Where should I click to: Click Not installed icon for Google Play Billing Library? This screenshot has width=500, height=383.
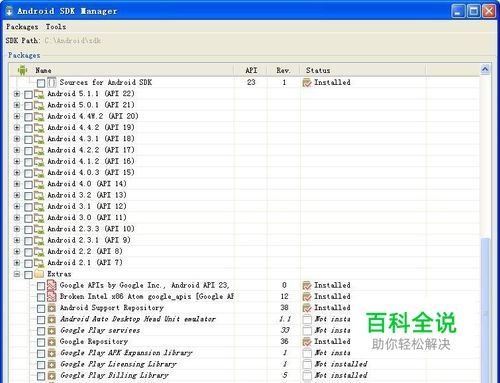pos(307,376)
